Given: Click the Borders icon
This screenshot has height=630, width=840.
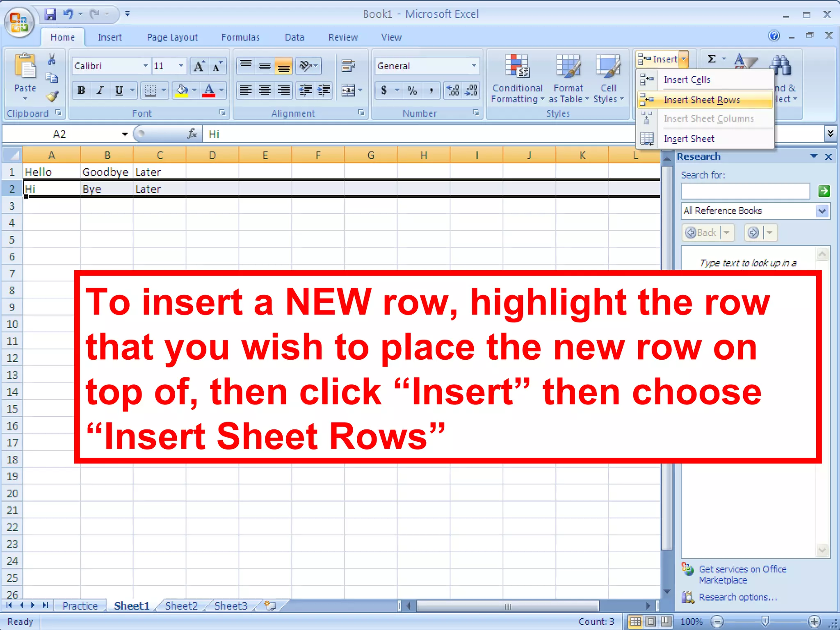Looking at the screenshot, I should pos(151,90).
